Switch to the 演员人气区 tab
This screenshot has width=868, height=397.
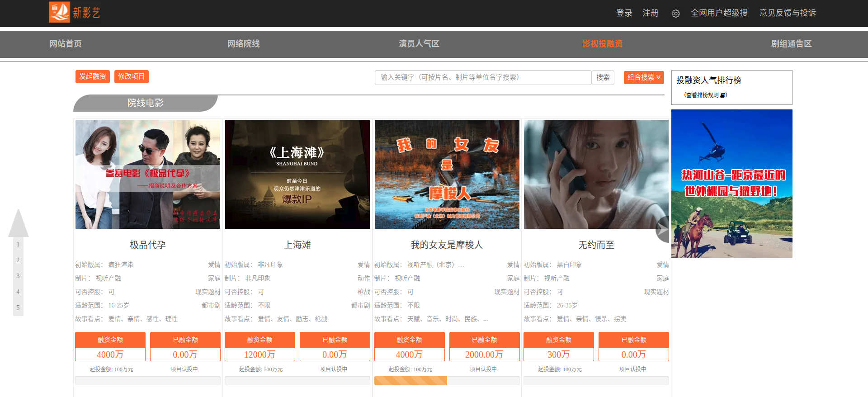click(419, 44)
